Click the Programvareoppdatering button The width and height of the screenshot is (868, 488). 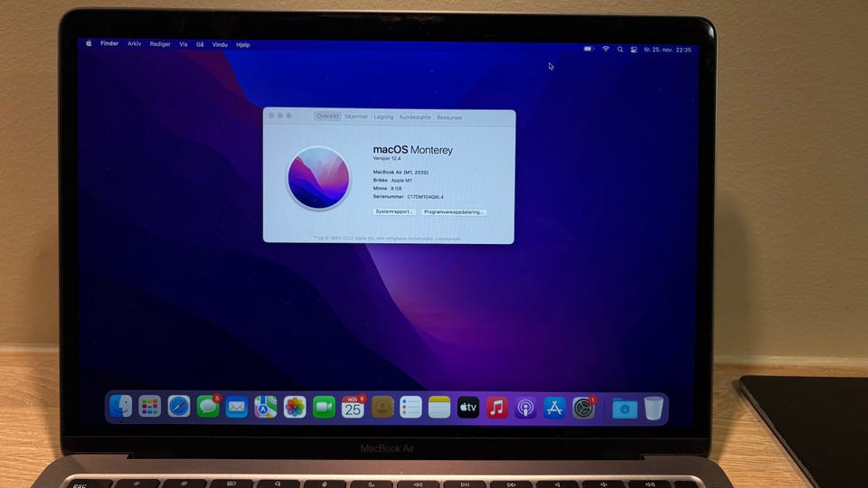click(454, 211)
